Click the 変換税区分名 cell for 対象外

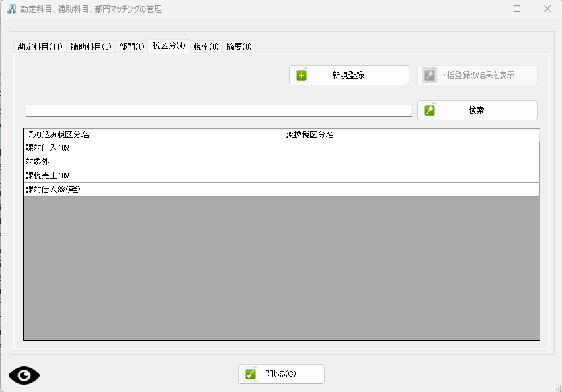coord(411,162)
